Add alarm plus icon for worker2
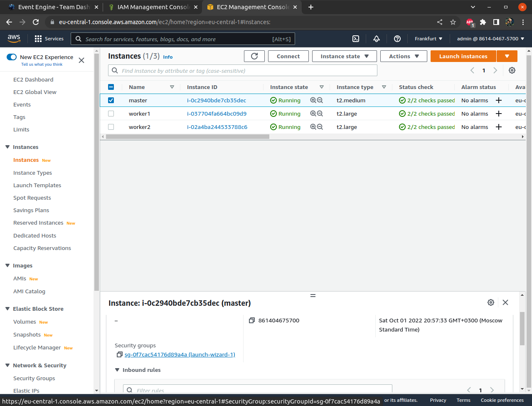The width and height of the screenshot is (532, 406). click(x=499, y=127)
